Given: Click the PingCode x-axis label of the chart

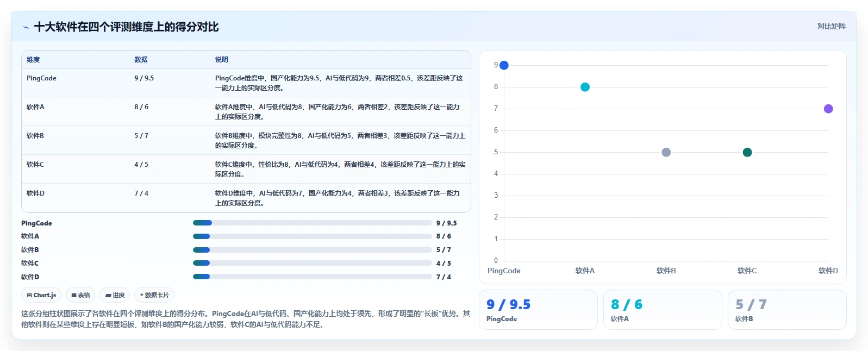Looking at the screenshot, I should coord(504,271).
